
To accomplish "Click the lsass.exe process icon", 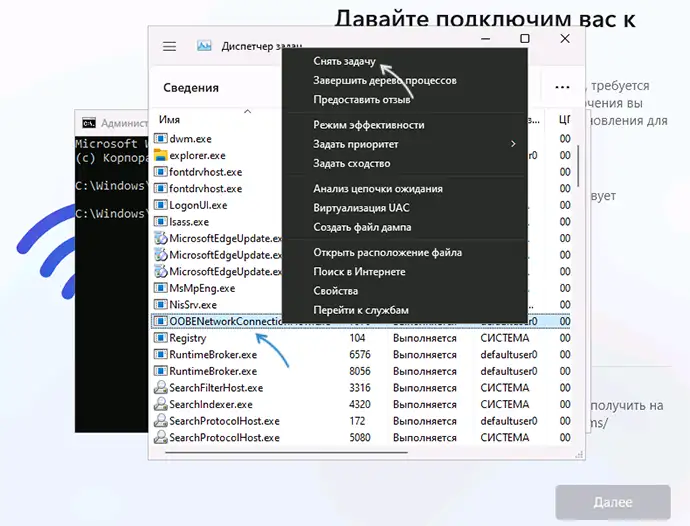I will click(x=161, y=222).
